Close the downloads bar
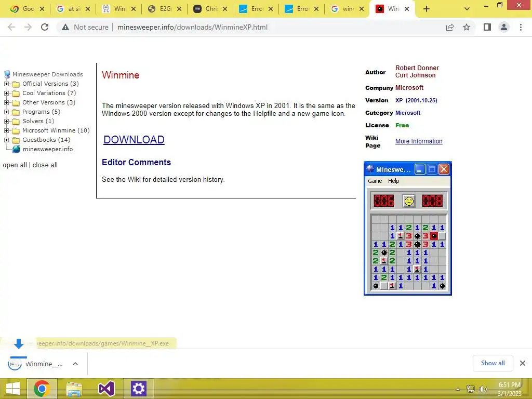The width and height of the screenshot is (532, 399). tap(523, 363)
